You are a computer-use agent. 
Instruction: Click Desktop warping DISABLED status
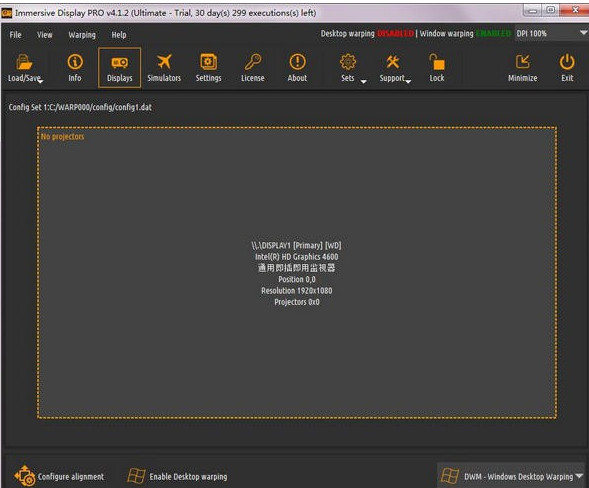367,33
